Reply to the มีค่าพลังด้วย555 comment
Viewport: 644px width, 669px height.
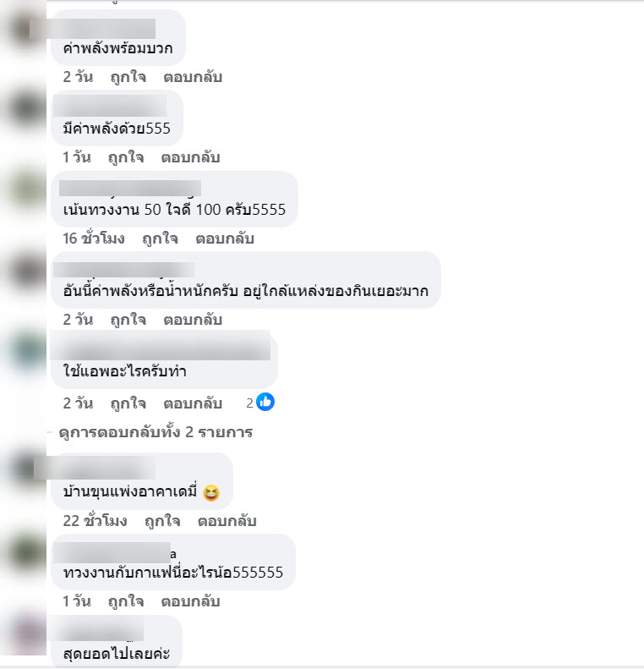tap(190, 157)
